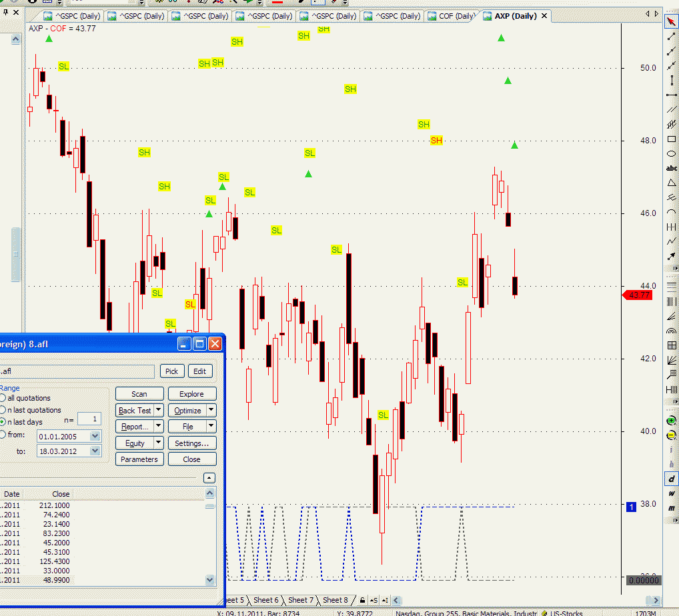Select the extended line tool

click(x=671, y=66)
